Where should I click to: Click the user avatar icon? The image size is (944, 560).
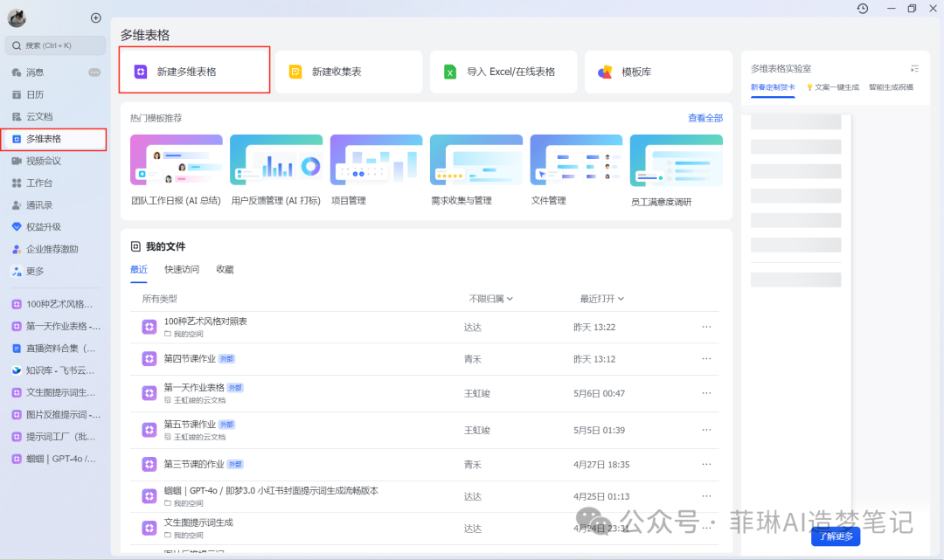(17, 18)
